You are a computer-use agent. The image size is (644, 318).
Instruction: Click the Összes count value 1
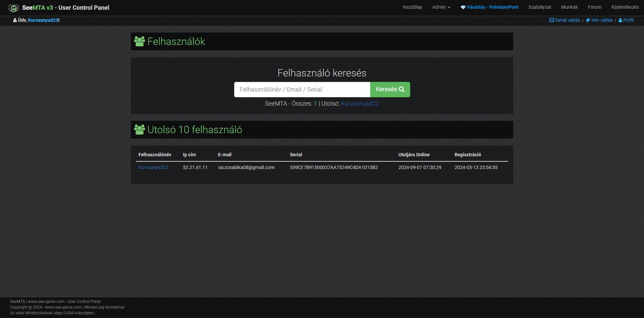(316, 104)
